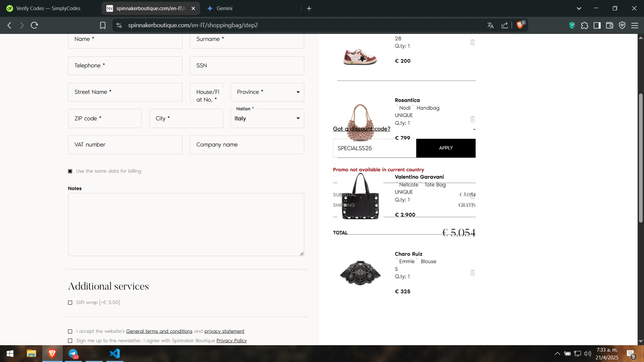644x362 pixels.
Task: Check the Gift wrap option
Action: (70, 302)
